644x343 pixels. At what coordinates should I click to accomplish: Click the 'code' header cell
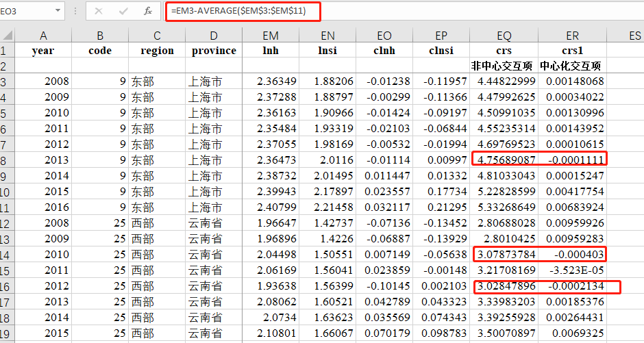[100, 50]
